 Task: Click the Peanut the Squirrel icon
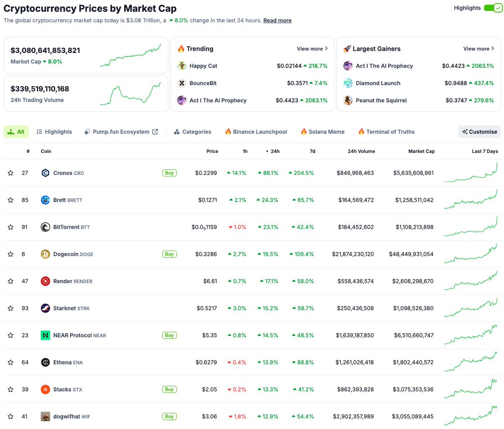(x=348, y=100)
